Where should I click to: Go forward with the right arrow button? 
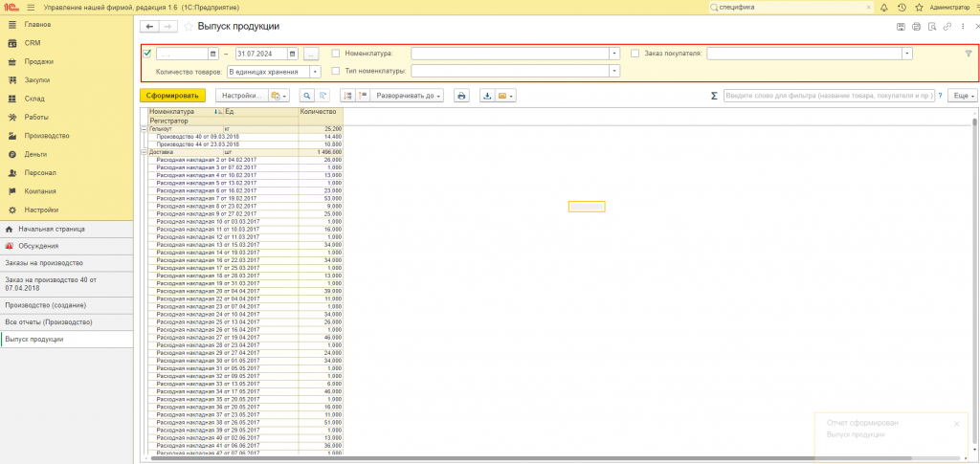click(x=167, y=26)
